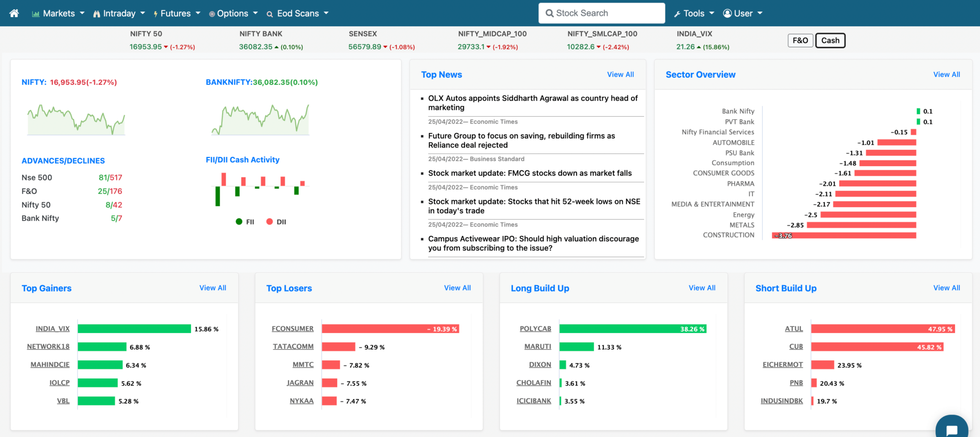
Task: Click the wrench icon beside Tools
Action: point(679,13)
